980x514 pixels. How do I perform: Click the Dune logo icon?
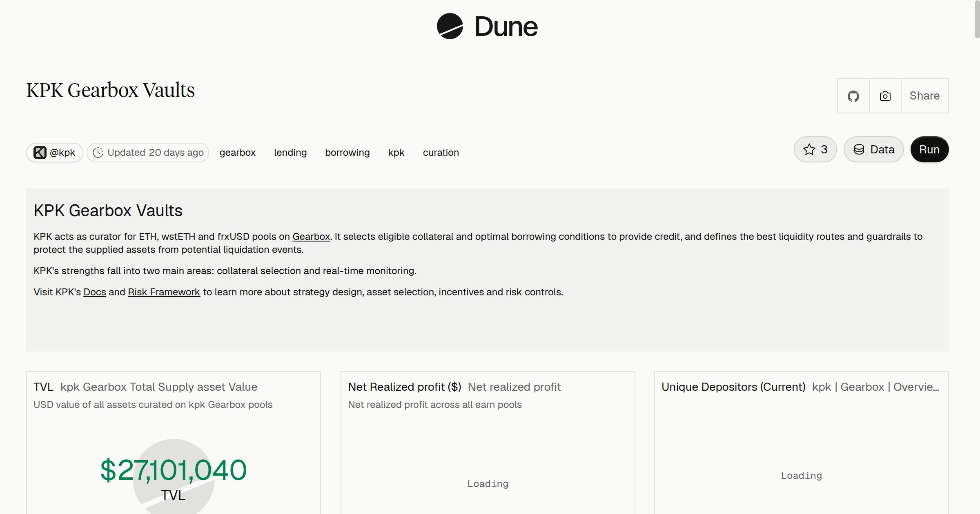coord(450,26)
